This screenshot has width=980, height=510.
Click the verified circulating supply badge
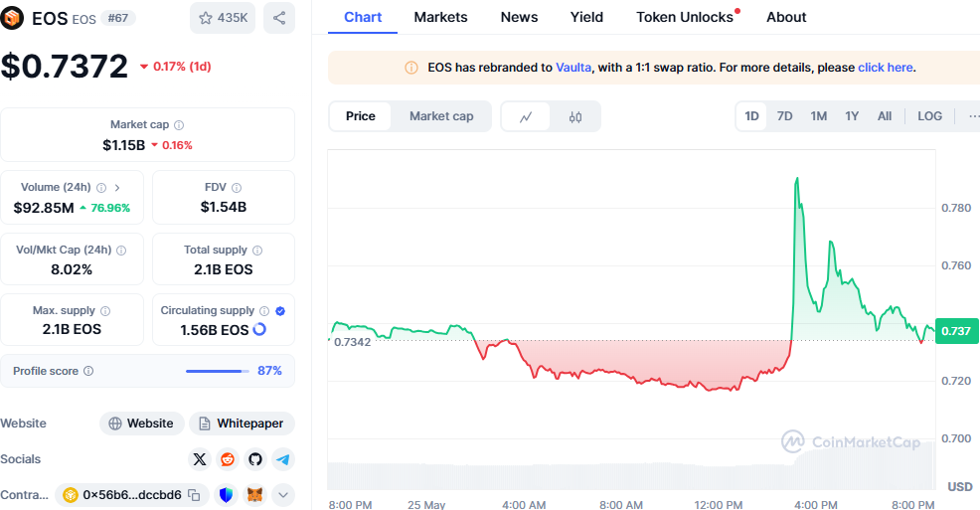coord(280,310)
